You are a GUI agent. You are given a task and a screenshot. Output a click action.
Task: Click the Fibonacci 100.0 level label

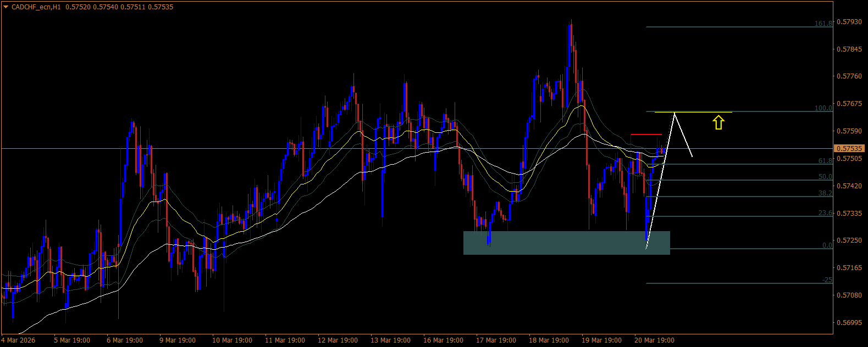823,108
